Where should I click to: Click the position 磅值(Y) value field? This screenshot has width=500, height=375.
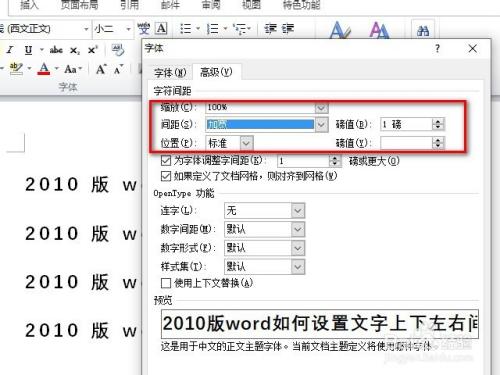pos(406,143)
